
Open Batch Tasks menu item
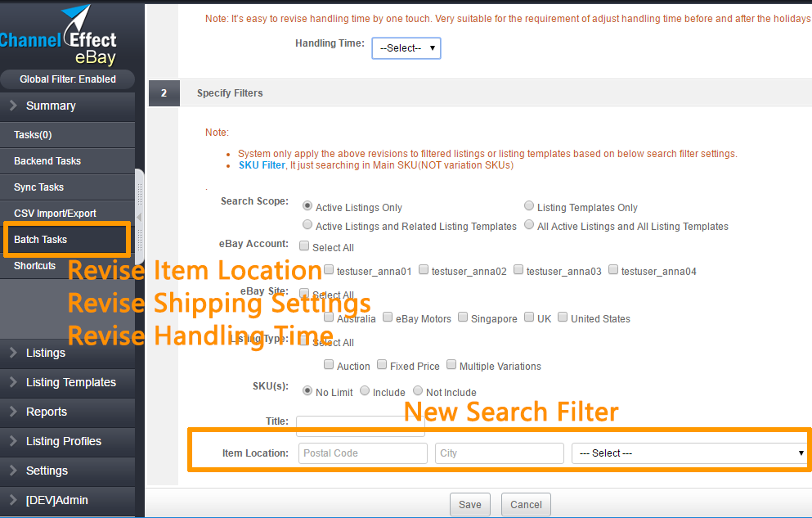67,239
